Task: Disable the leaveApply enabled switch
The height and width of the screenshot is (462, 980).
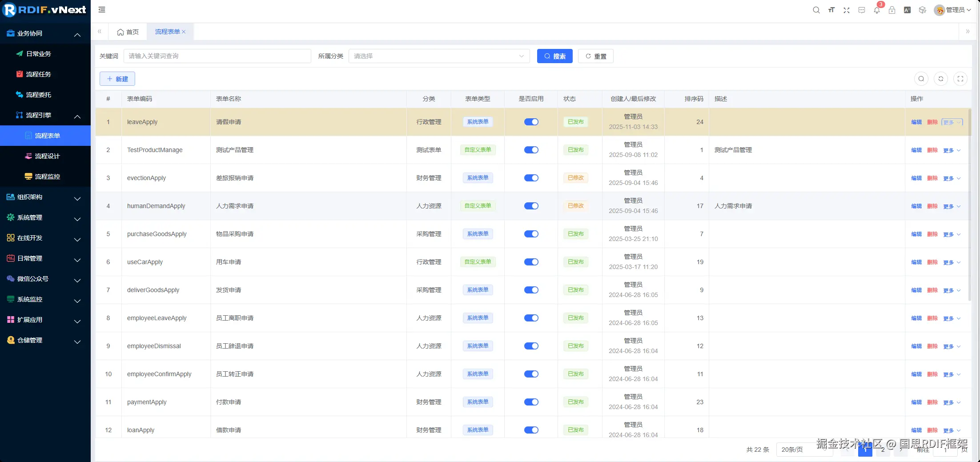Action: (531, 122)
